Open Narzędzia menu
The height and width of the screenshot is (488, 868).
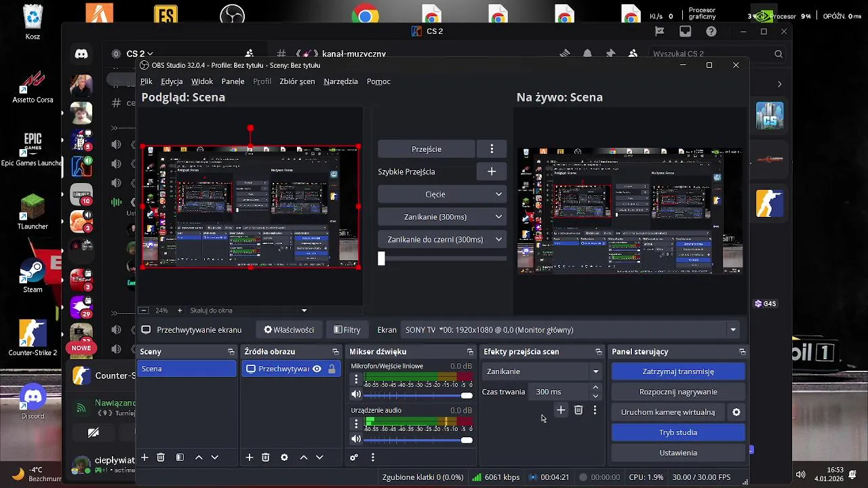coord(340,81)
